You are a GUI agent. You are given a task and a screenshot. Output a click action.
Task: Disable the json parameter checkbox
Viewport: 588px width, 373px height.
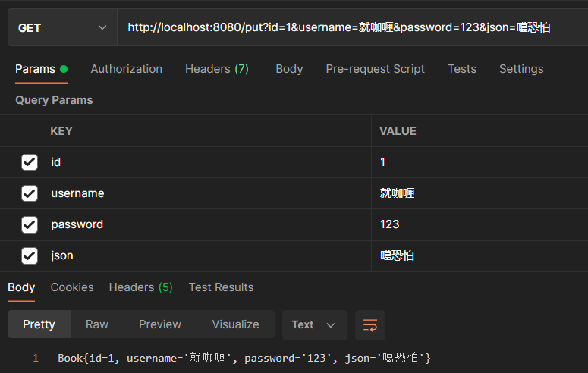pos(30,255)
